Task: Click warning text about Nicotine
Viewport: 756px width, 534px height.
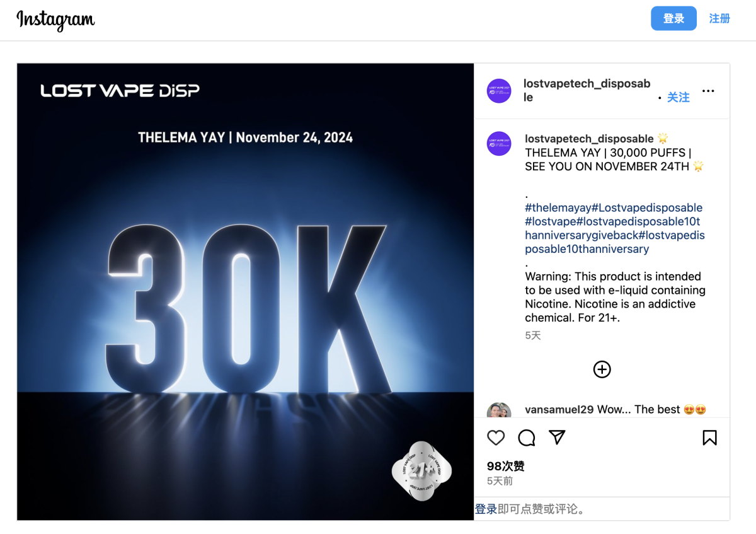Action: (616, 297)
